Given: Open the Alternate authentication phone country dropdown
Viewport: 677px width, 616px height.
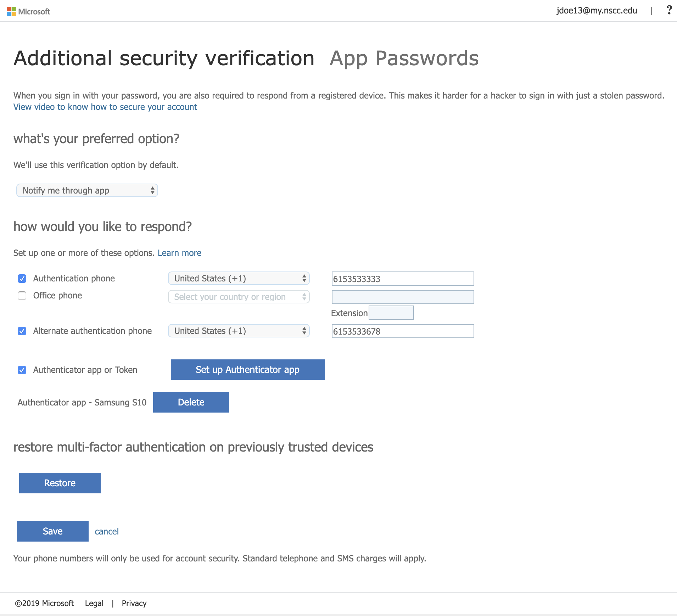Looking at the screenshot, I should pos(239,331).
